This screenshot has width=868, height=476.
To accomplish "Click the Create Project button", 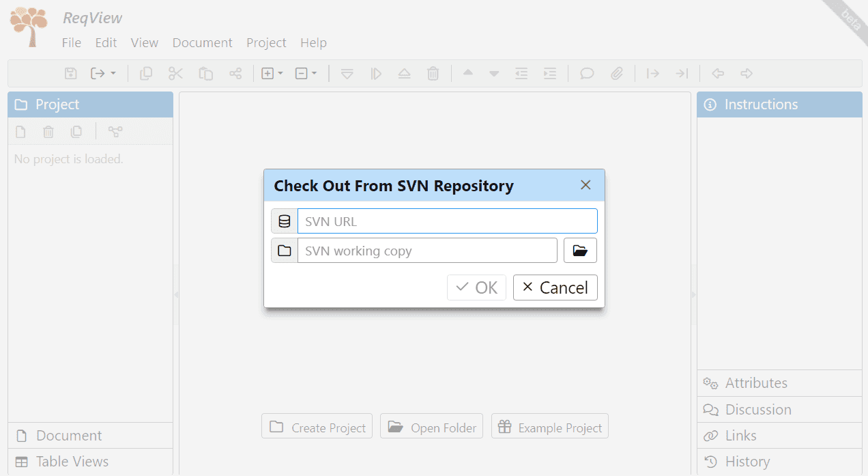I will click(317, 427).
